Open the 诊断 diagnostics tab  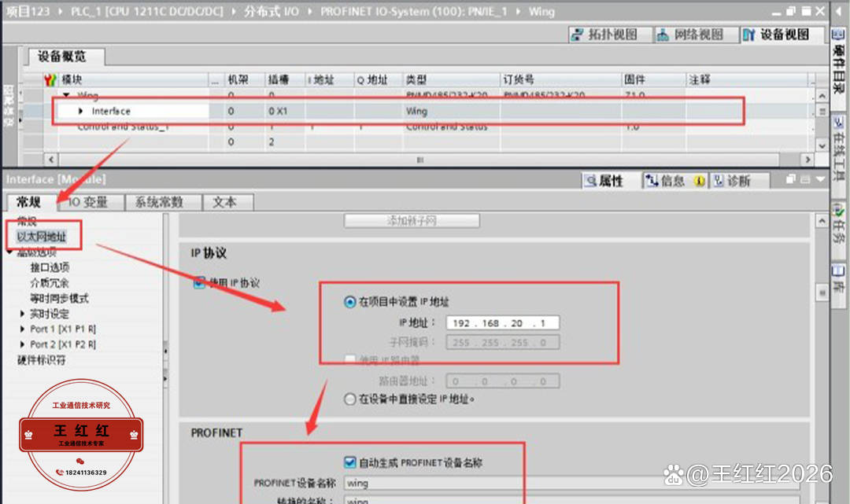click(739, 181)
